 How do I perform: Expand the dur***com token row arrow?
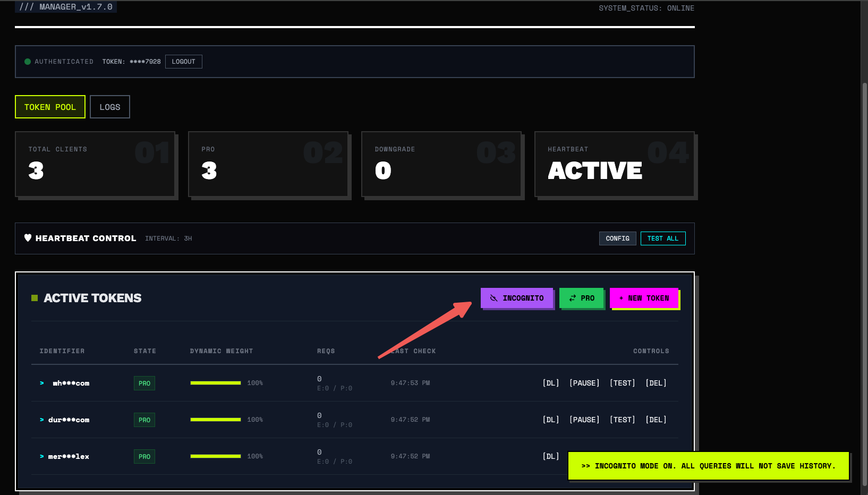42,420
